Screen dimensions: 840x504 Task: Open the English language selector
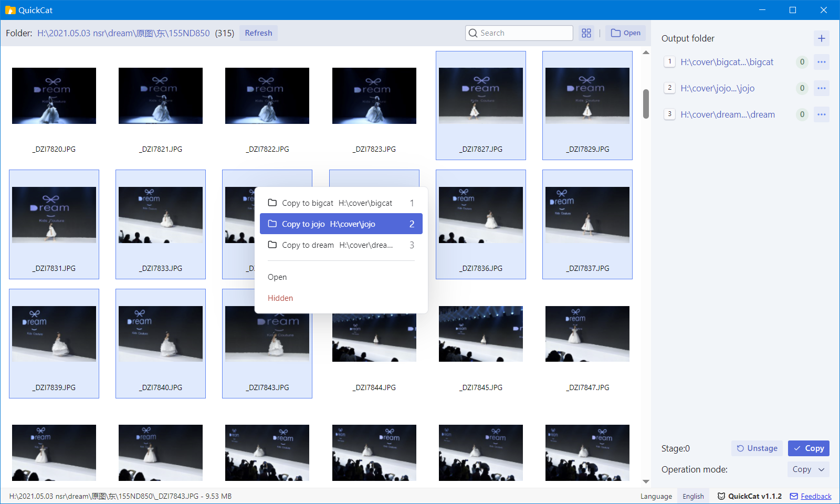[693, 496]
